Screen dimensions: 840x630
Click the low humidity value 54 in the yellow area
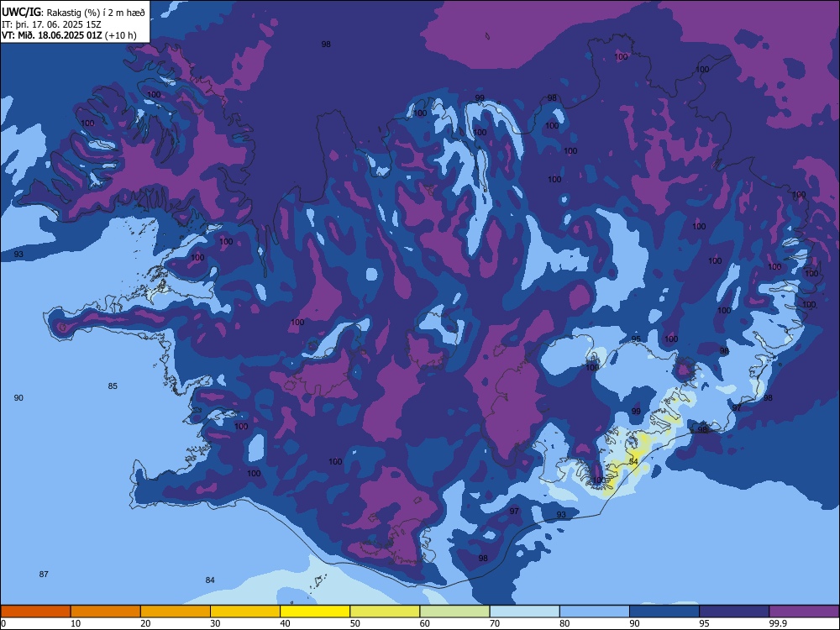pyautogui.click(x=633, y=462)
